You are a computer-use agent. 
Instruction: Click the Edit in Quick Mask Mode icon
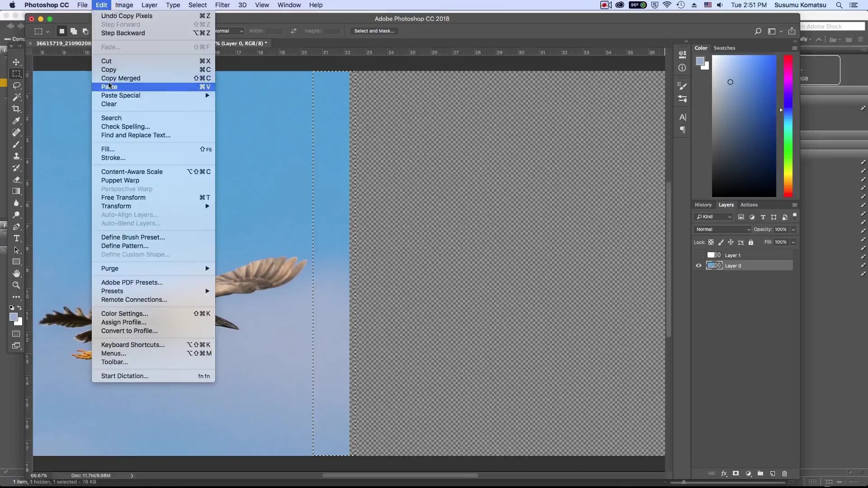point(16,334)
